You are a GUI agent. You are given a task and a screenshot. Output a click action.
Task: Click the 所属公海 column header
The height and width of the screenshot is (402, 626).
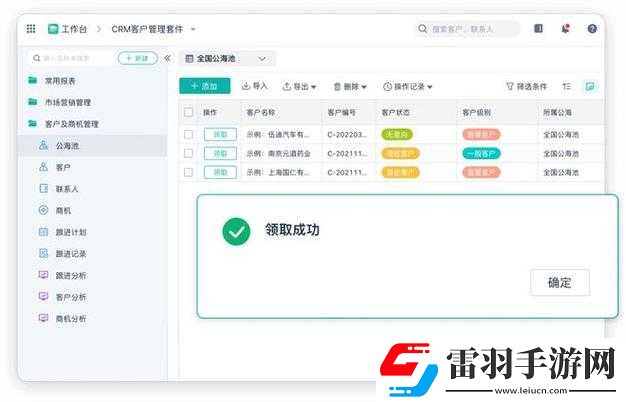557,113
